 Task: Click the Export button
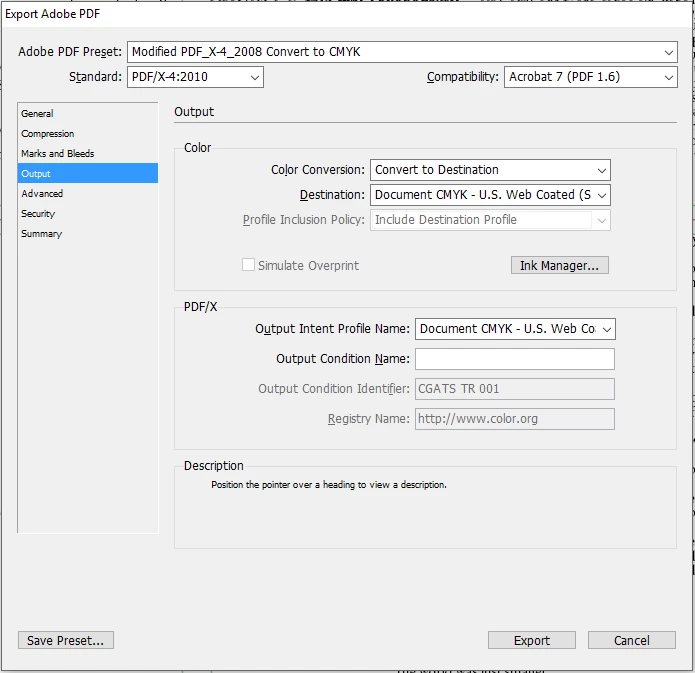pyautogui.click(x=531, y=640)
